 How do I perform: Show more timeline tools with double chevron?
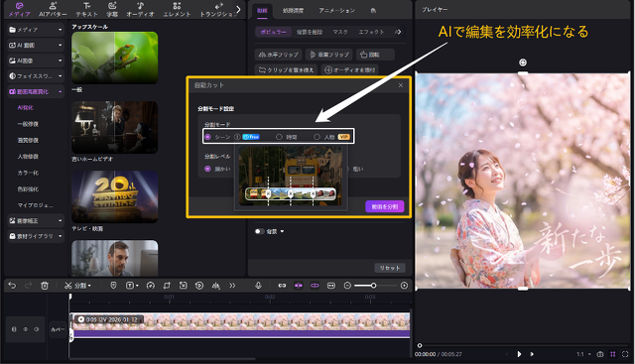point(232,286)
